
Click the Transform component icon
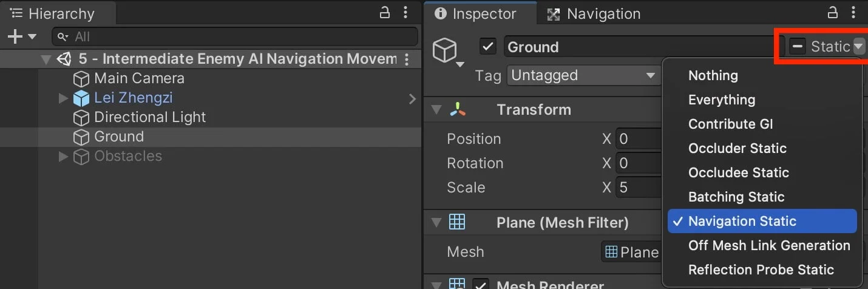coord(458,110)
